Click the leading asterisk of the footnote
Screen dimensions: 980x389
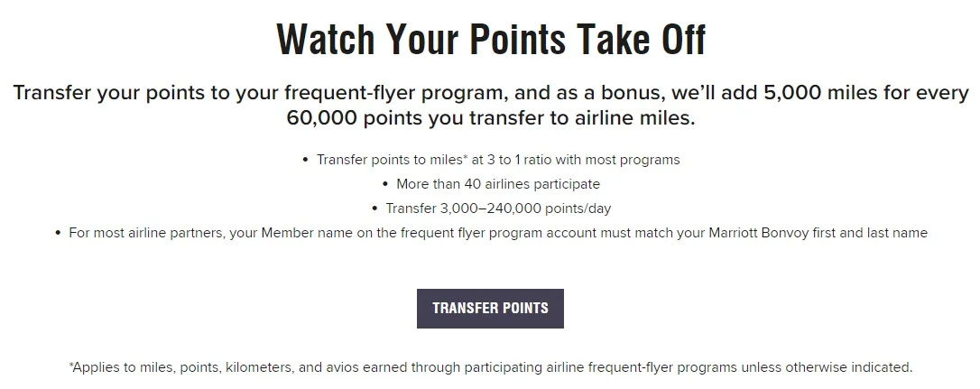pyautogui.click(x=71, y=366)
